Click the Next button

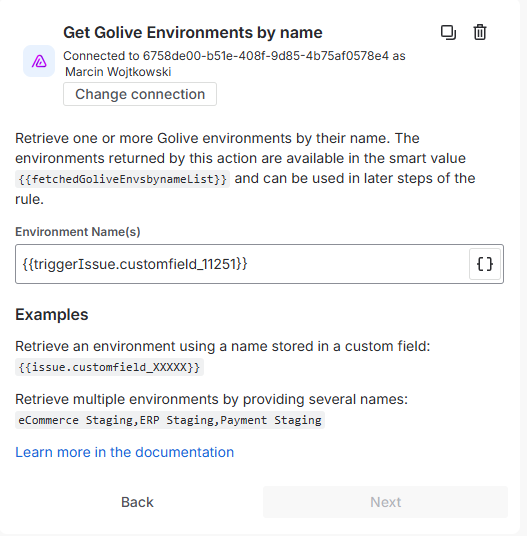tap(385, 502)
